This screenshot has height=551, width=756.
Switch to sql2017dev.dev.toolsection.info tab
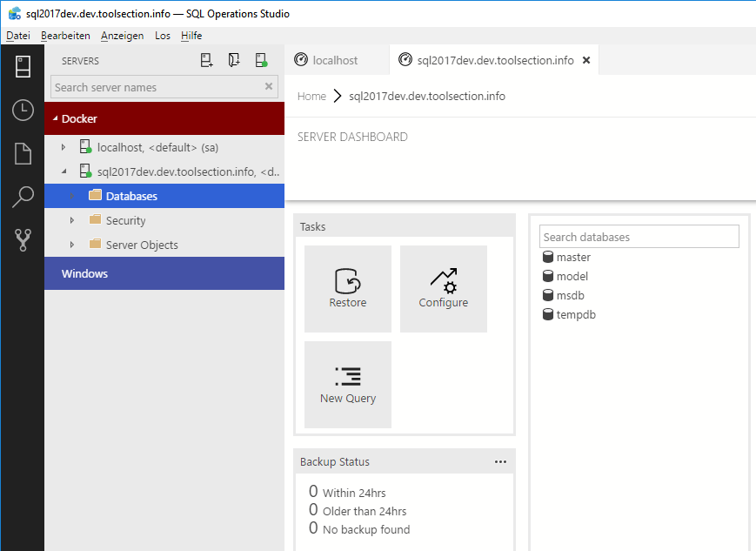coord(494,60)
